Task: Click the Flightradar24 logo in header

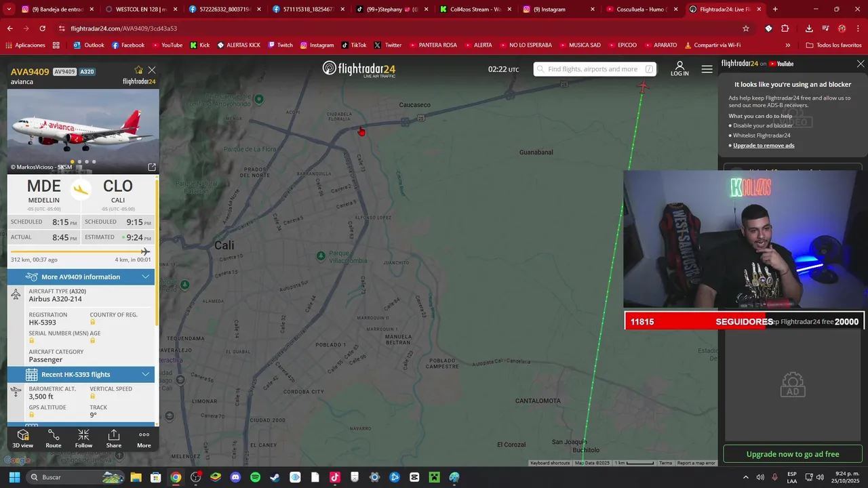Action: [359, 68]
